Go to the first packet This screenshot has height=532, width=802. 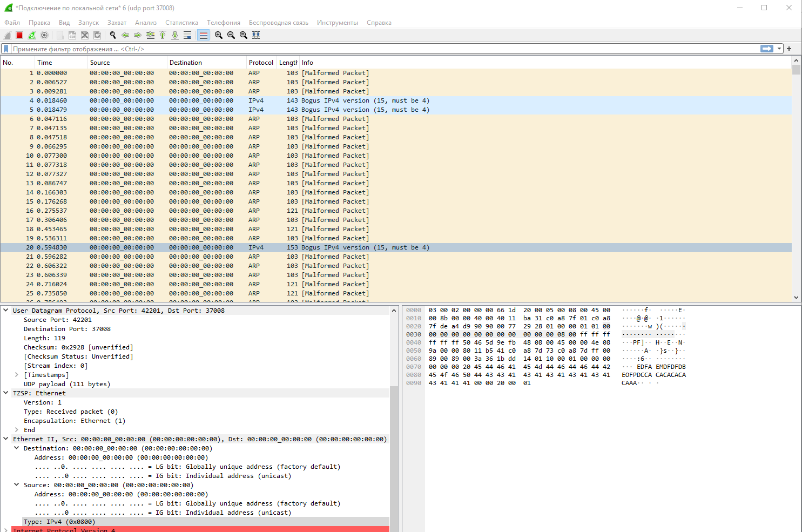pyautogui.click(x=163, y=35)
